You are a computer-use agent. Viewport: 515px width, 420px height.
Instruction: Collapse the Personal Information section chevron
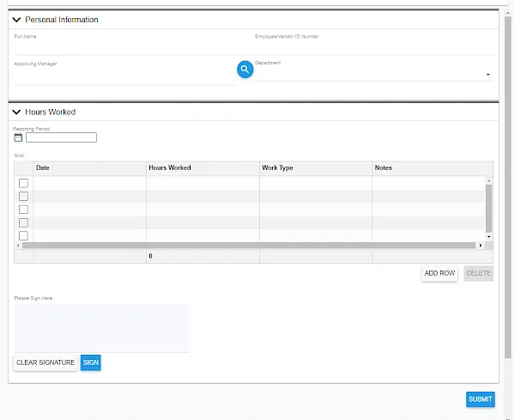click(x=16, y=20)
